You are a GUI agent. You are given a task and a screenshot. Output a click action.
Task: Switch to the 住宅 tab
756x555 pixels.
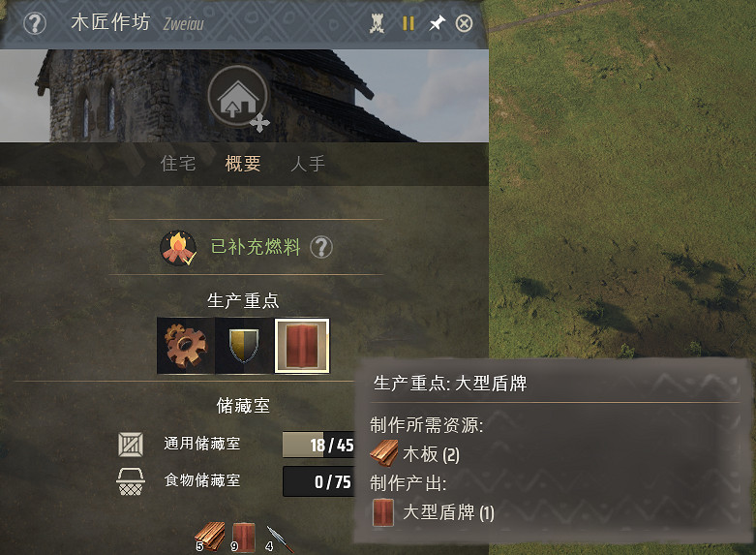coord(178,164)
